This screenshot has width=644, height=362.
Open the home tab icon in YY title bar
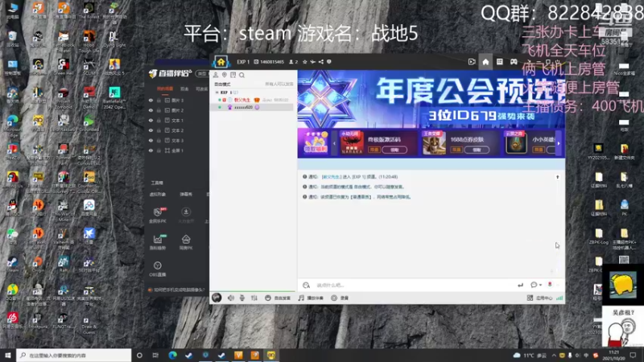485,62
